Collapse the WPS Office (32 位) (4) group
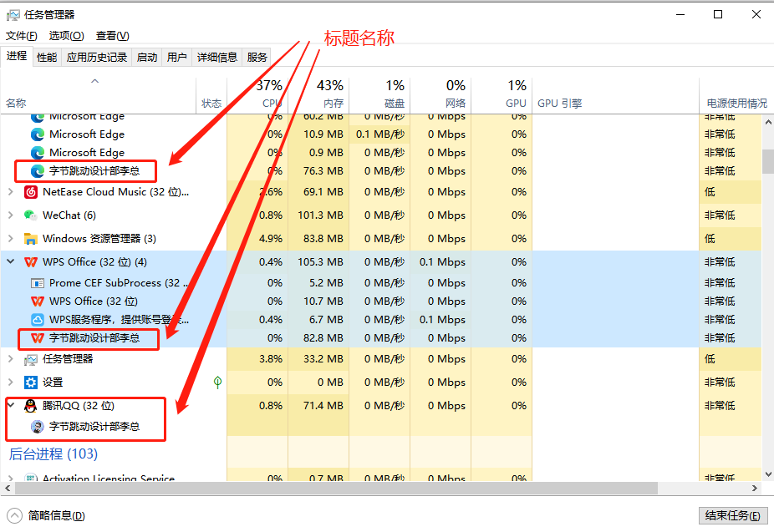This screenshot has width=774, height=532. point(10,261)
